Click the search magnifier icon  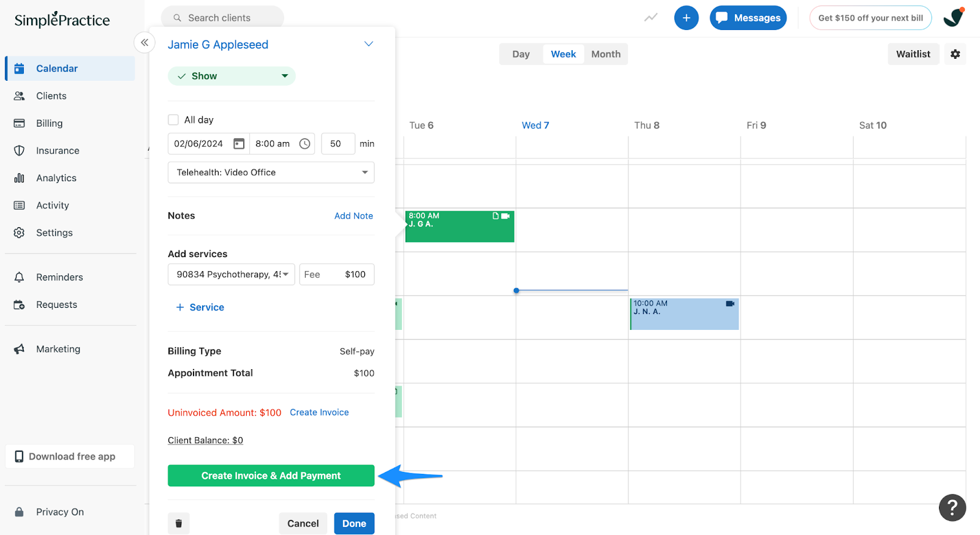point(177,18)
